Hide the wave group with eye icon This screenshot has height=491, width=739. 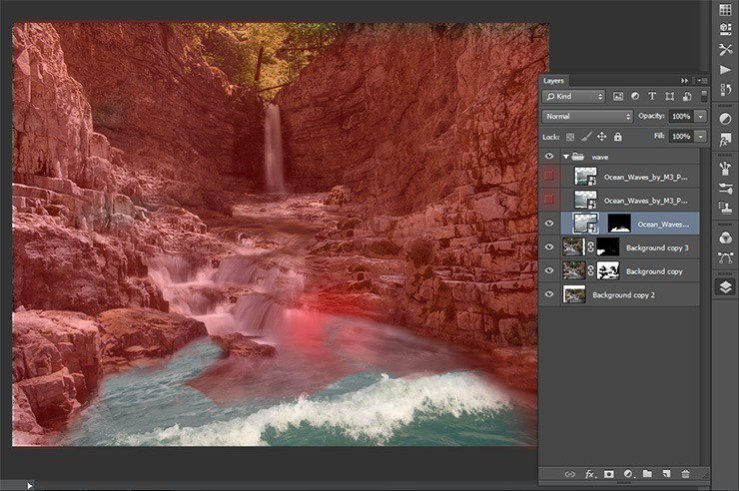pyautogui.click(x=549, y=156)
